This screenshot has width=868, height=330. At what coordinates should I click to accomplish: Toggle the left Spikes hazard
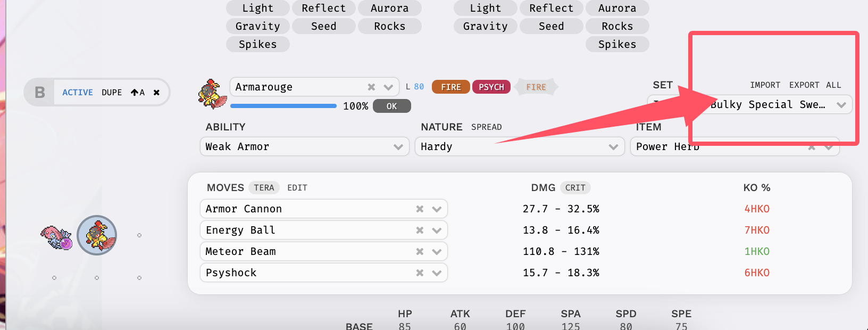click(257, 44)
